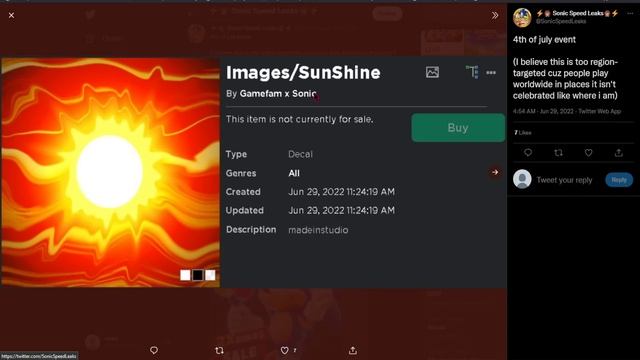Click the share icon in the tweet sidebar
Viewport: 640px width, 360px height.
coord(619,153)
